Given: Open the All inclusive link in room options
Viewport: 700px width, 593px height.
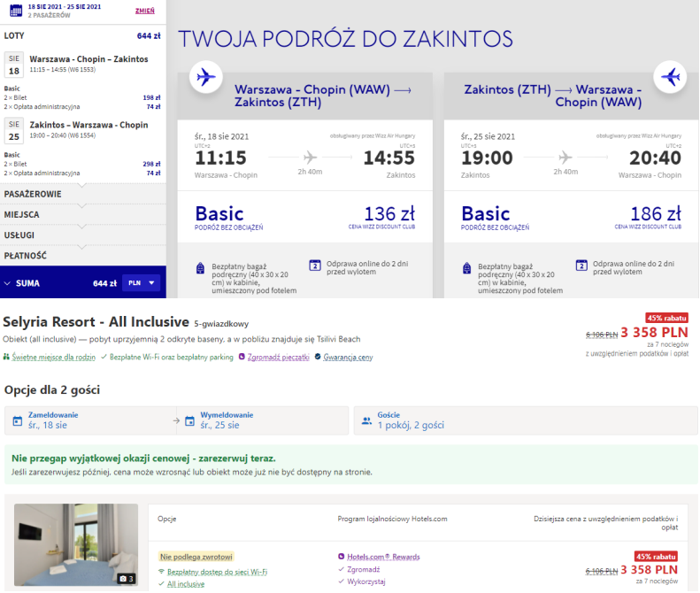Looking at the screenshot, I should click(x=186, y=584).
